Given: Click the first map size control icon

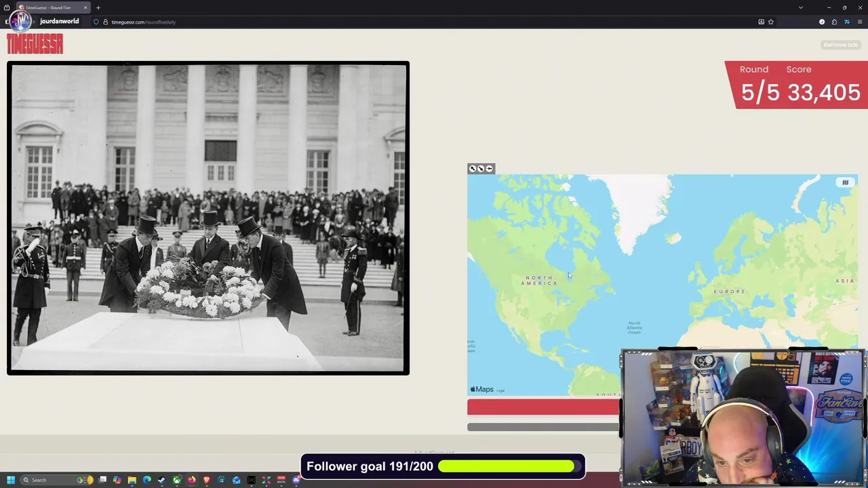Looking at the screenshot, I should coord(473,169).
